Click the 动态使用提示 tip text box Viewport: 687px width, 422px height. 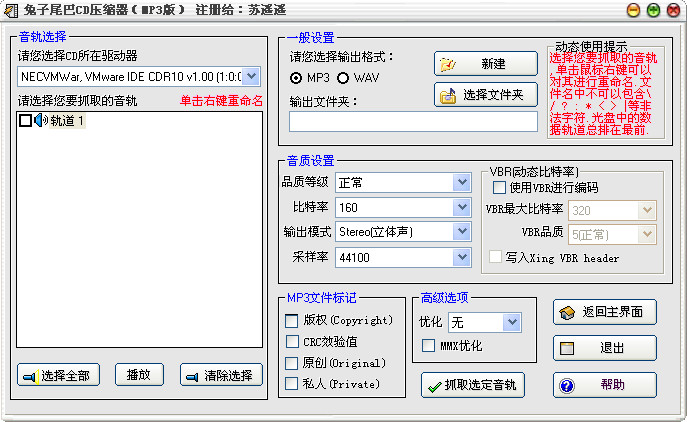point(606,94)
